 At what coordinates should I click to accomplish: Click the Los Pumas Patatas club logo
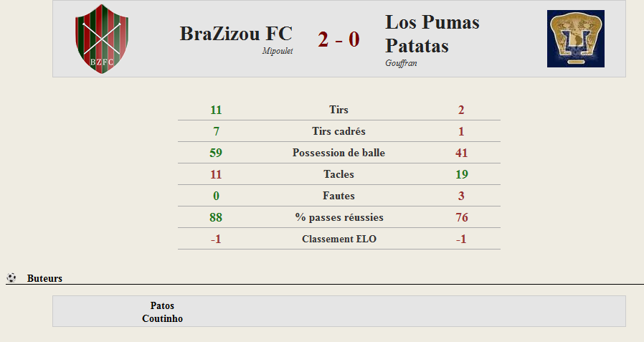[x=575, y=39]
